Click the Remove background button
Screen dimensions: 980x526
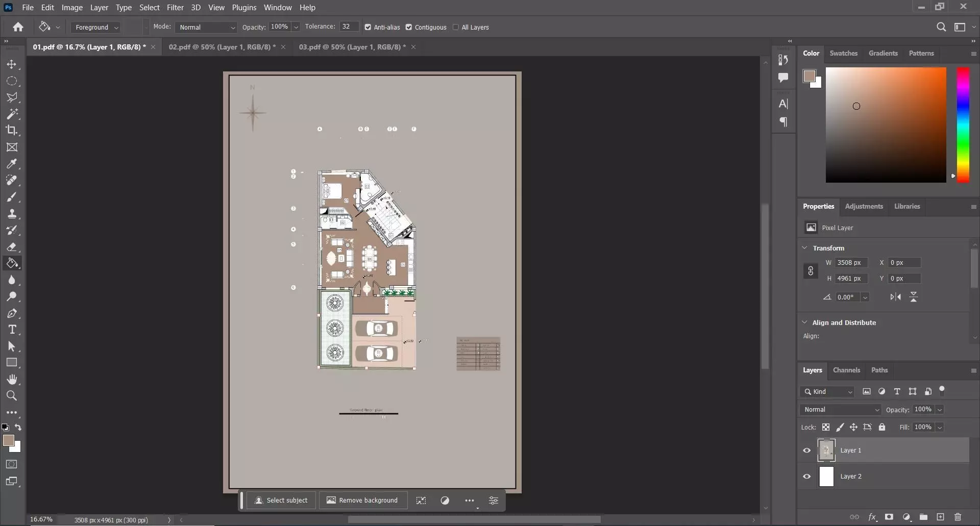(363, 500)
